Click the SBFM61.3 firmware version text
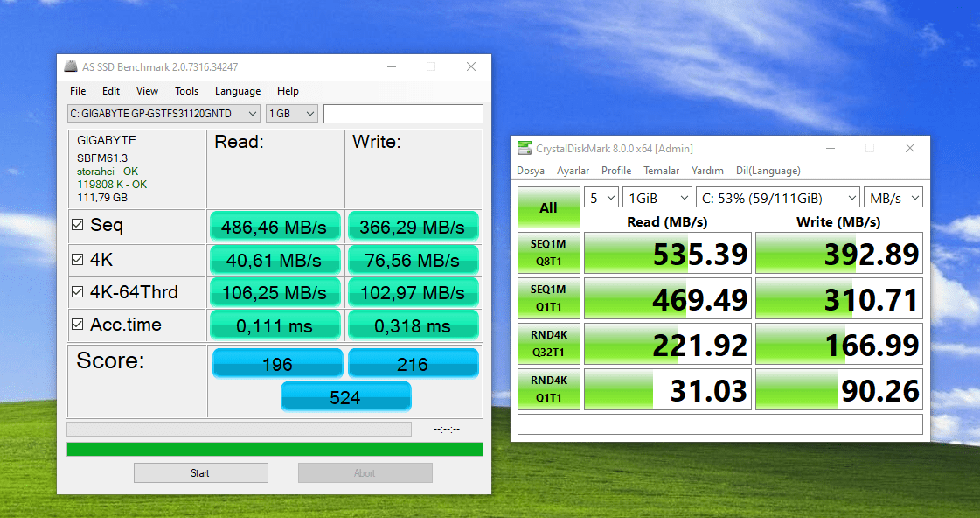Screen dimensions: 980x518 click(102, 157)
